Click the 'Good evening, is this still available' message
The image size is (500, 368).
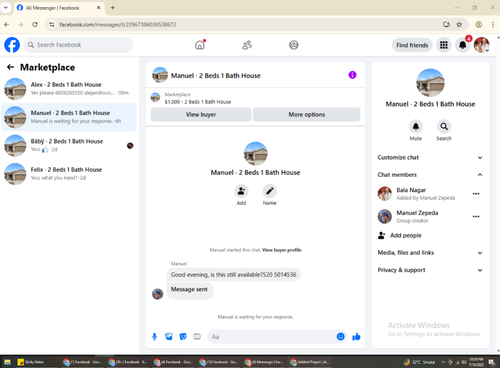(x=233, y=275)
